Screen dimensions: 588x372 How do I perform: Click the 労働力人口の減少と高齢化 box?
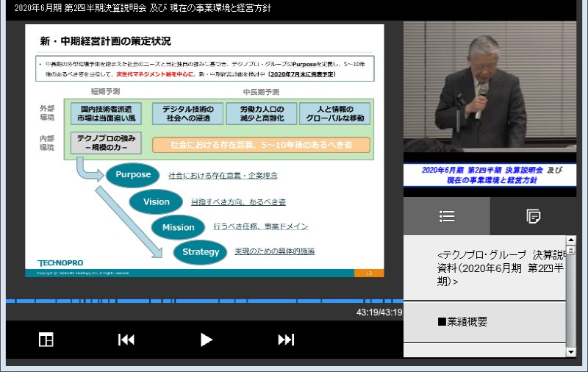pyautogui.click(x=262, y=114)
